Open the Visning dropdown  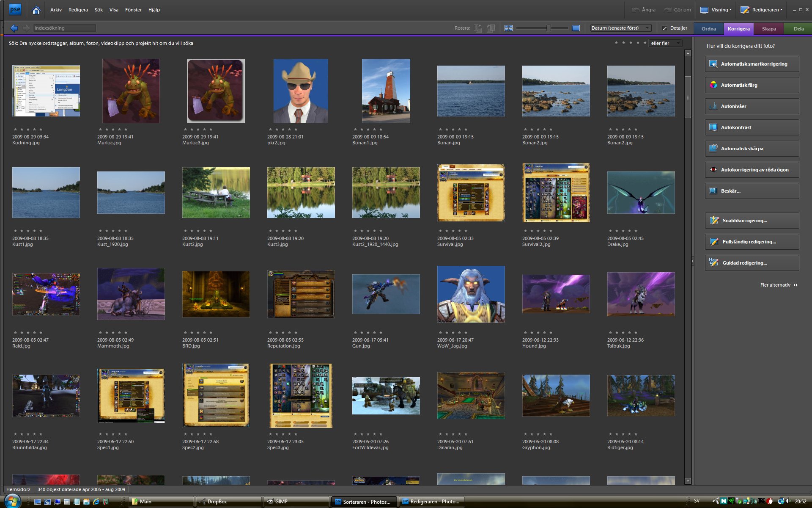pyautogui.click(x=716, y=10)
